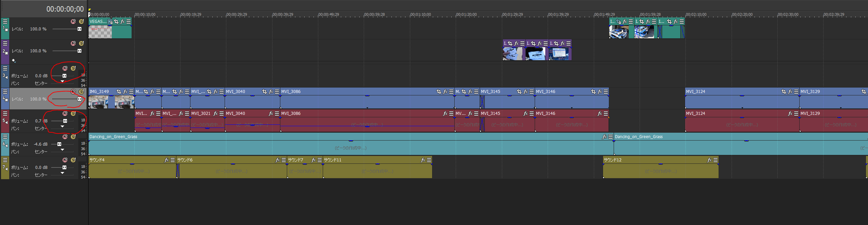Select the first Dancing_on_Green_Grass audio event

pyautogui.click(x=342, y=147)
